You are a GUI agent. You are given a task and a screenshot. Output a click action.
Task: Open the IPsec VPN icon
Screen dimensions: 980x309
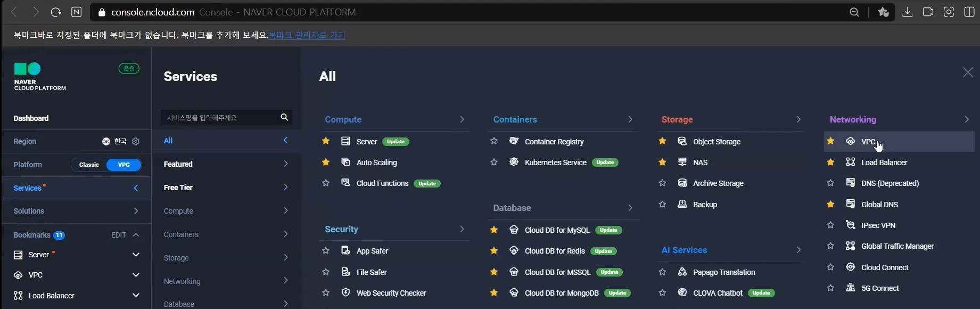pyautogui.click(x=850, y=225)
